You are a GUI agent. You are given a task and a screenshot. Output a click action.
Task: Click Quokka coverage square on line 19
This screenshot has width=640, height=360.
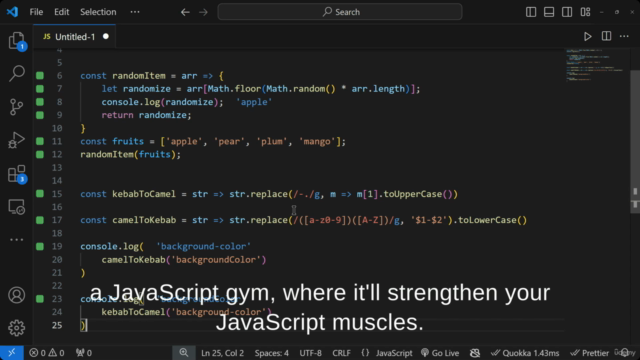40,246
